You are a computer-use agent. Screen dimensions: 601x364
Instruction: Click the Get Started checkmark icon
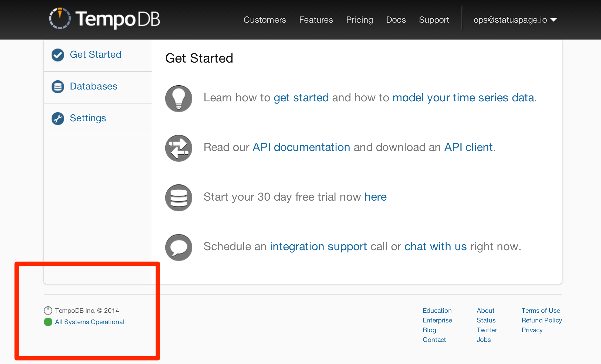point(58,55)
